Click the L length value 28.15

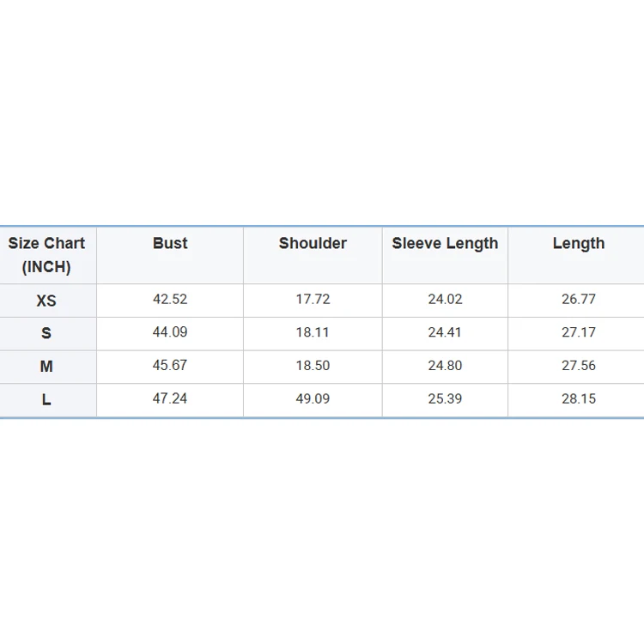578,398
